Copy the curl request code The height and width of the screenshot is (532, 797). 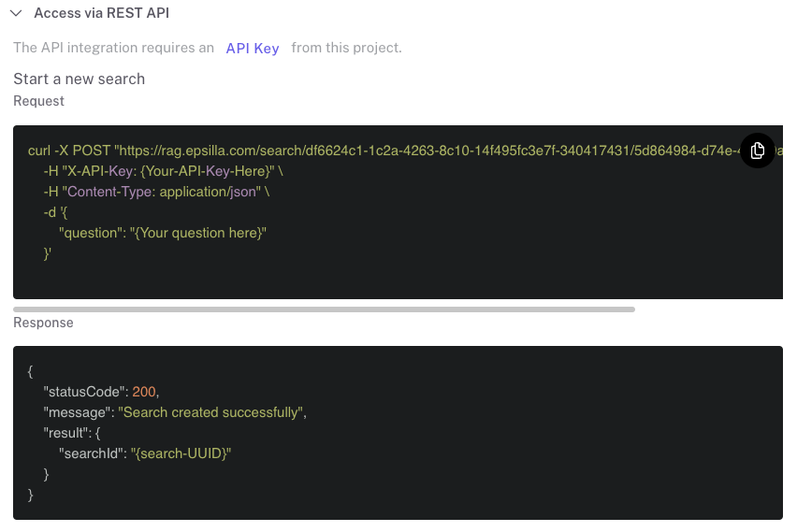758,151
